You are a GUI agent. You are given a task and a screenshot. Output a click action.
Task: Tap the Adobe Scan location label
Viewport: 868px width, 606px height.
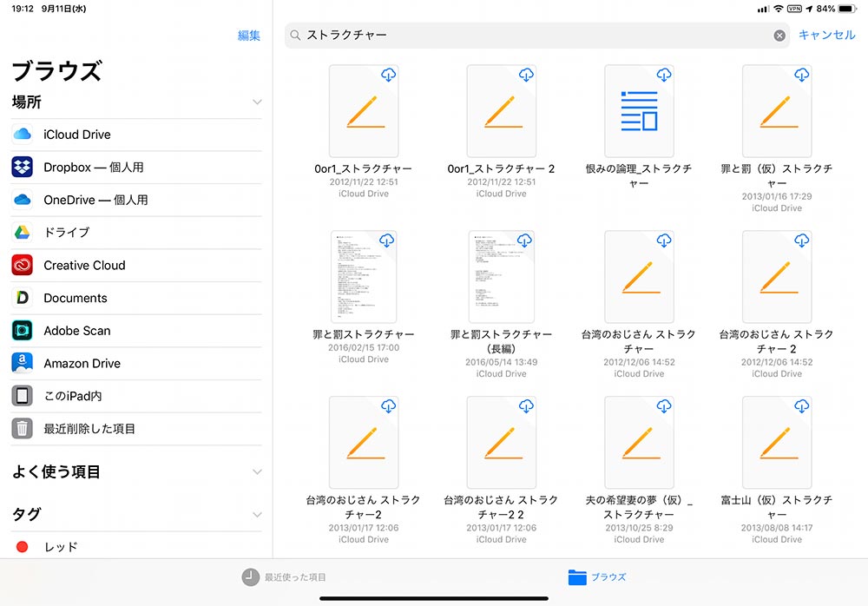point(77,331)
